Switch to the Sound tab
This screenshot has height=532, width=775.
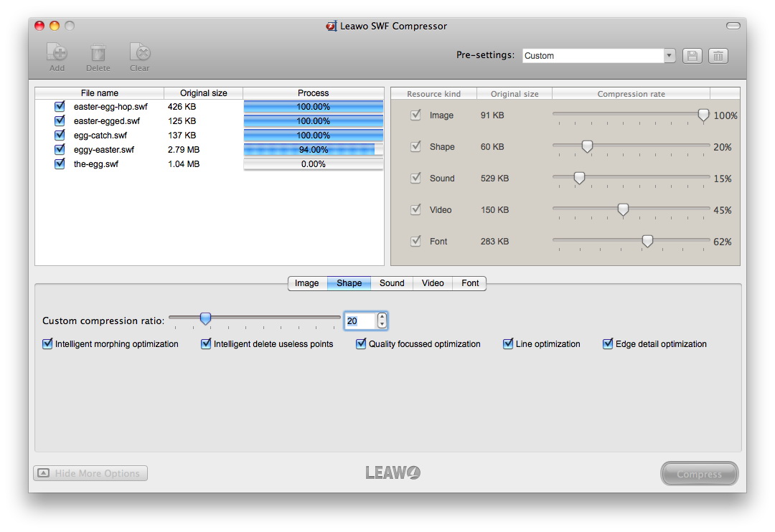[x=392, y=283]
